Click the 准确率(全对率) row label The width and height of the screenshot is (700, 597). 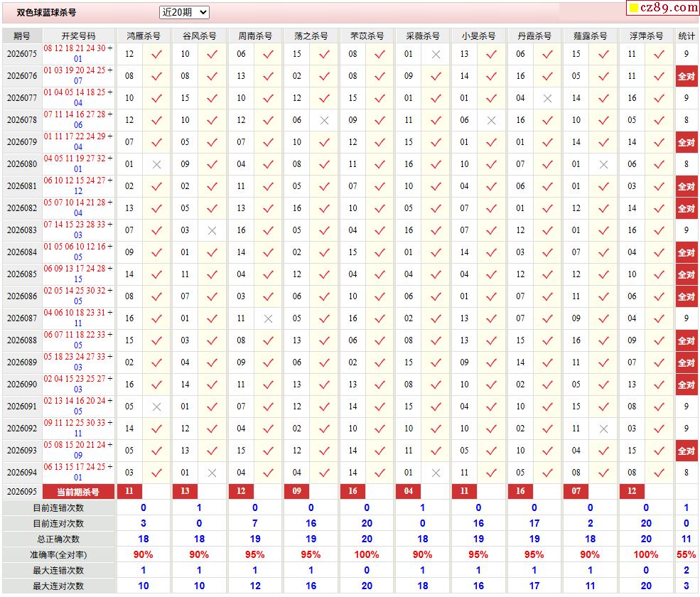pyautogui.click(x=58, y=554)
